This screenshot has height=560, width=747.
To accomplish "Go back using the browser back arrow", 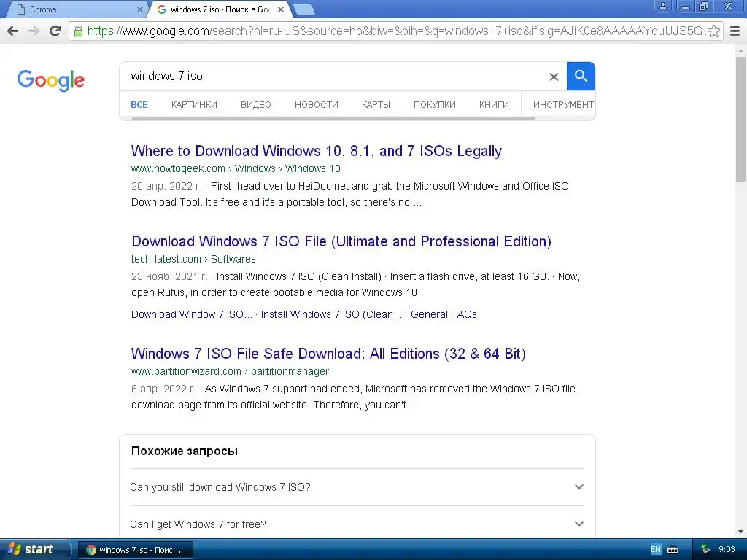I will point(13,31).
